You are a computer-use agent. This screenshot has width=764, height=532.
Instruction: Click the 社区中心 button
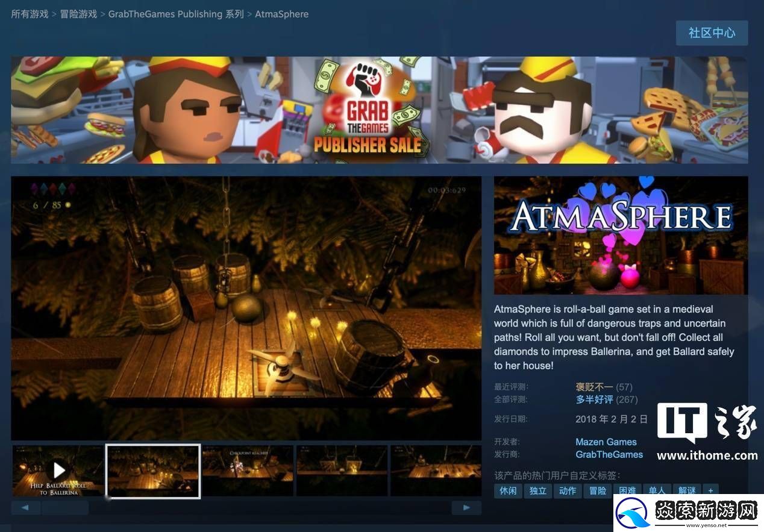click(x=712, y=33)
